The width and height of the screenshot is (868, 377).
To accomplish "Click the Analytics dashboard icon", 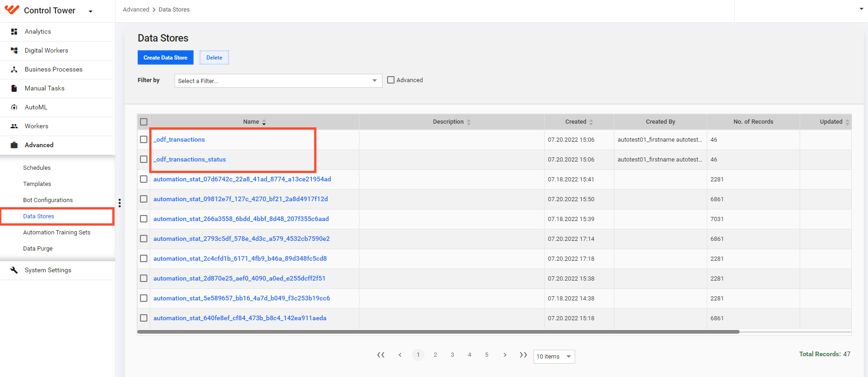I will coord(14,31).
